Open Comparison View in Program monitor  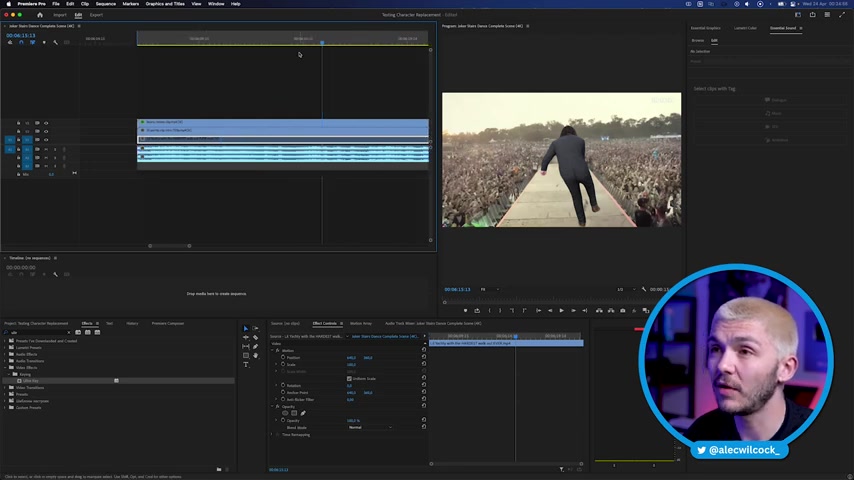tap(646, 311)
